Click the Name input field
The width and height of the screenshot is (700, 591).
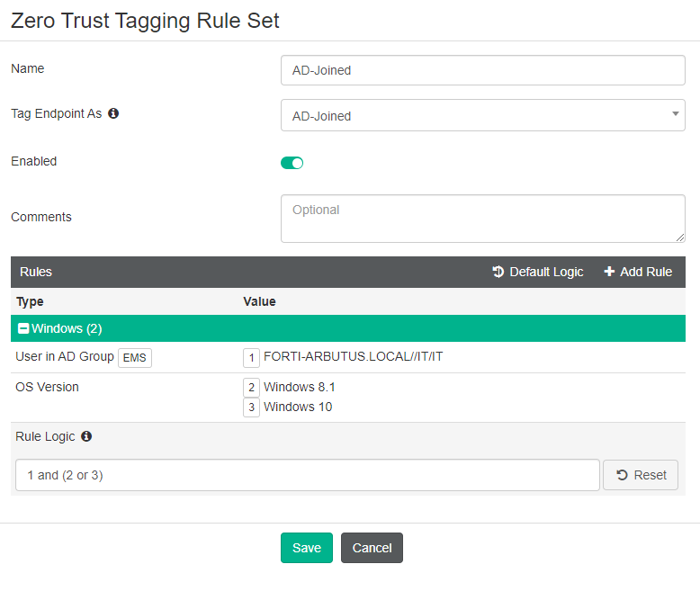coord(483,70)
